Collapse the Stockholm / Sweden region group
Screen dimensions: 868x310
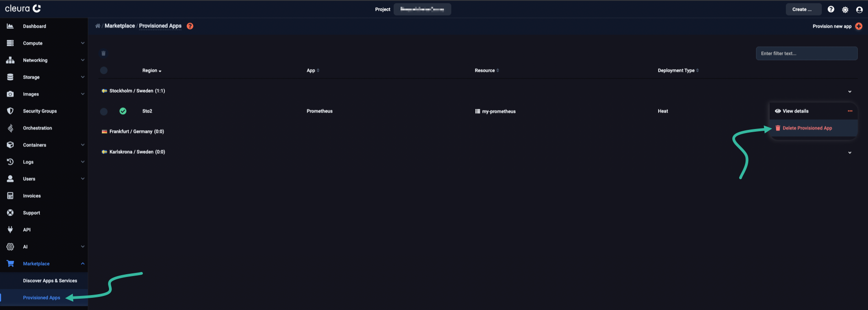849,91
